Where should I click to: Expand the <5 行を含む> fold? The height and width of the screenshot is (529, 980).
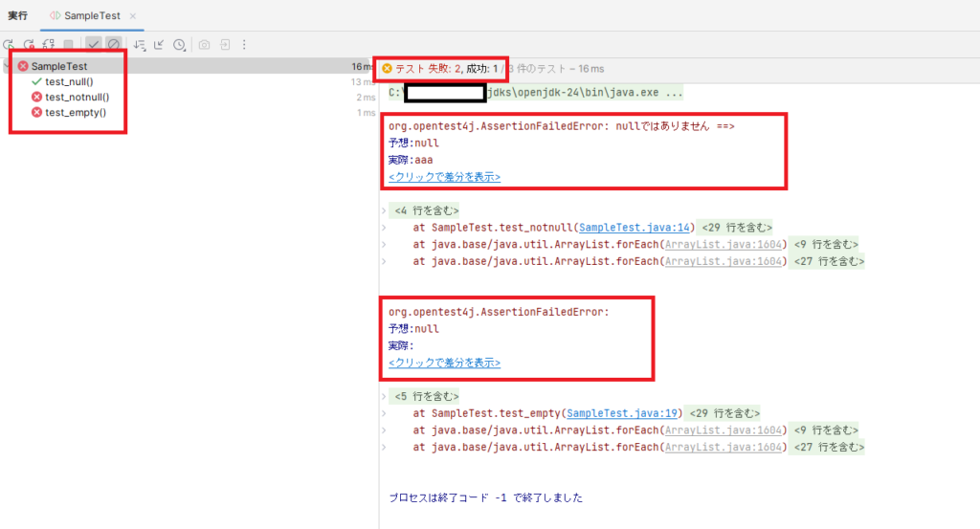[426, 396]
